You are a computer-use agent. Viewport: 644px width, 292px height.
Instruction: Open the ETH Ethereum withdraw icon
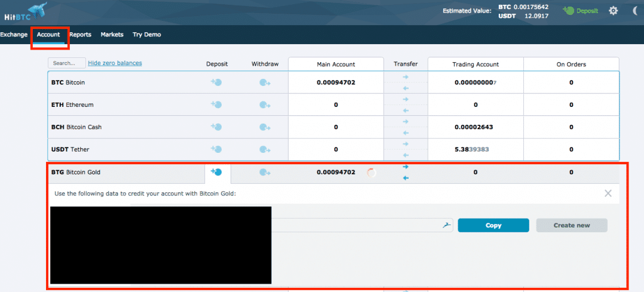tap(265, 104)
